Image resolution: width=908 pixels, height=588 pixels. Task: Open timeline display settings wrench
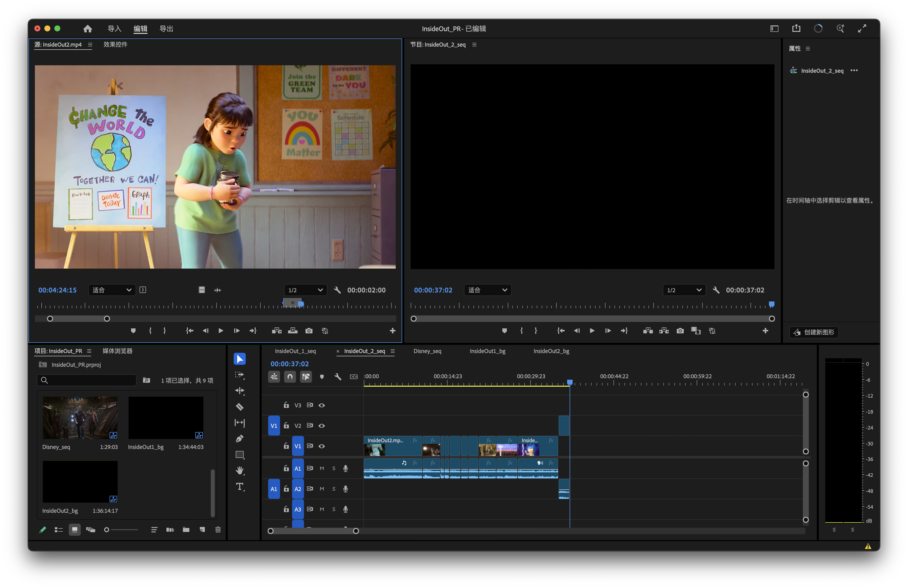(x=338, y=377)
